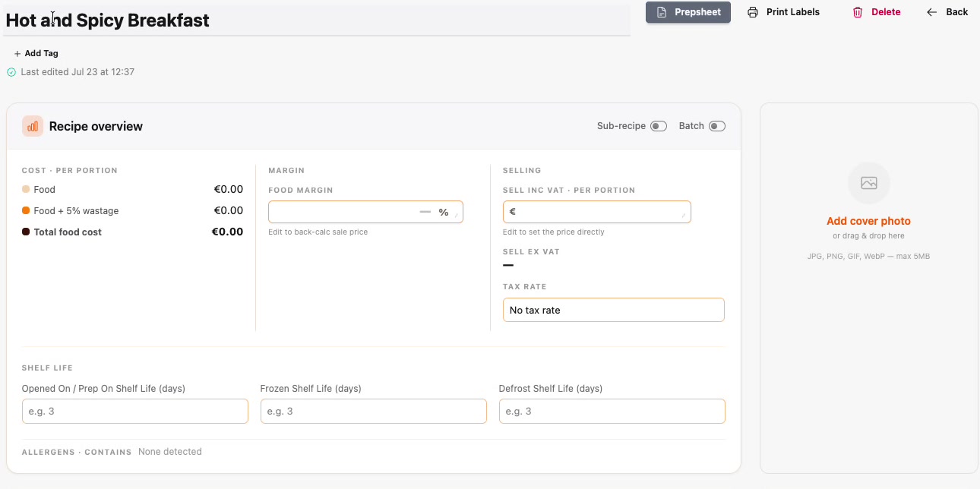Toggle the Sub-recipe switch

click(659, 126)
